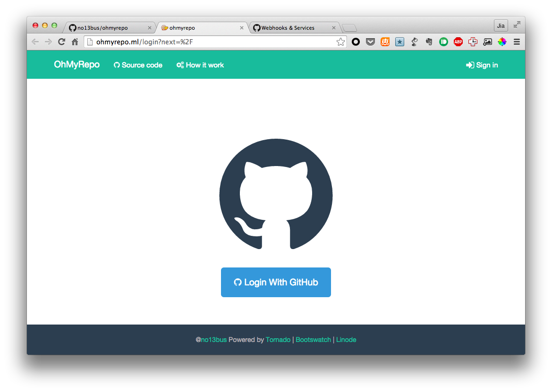Screen dimensions: 552x392
Task: Open the orange extension icon in toolbar
Action: 385,42
